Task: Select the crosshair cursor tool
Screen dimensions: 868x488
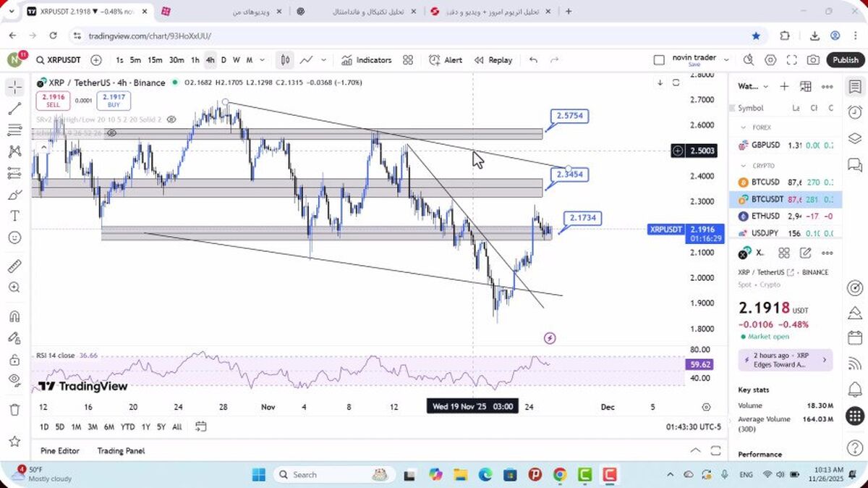Action: tap(14, 88)
